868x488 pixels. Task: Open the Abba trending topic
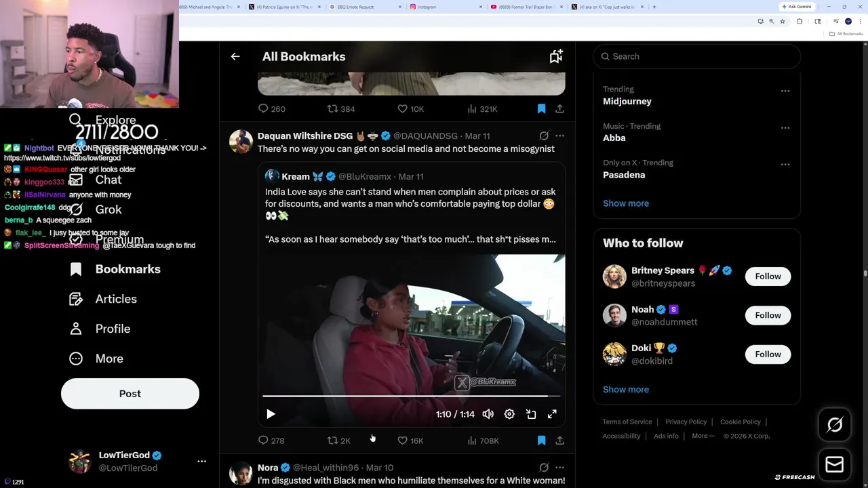pos(614,138)
